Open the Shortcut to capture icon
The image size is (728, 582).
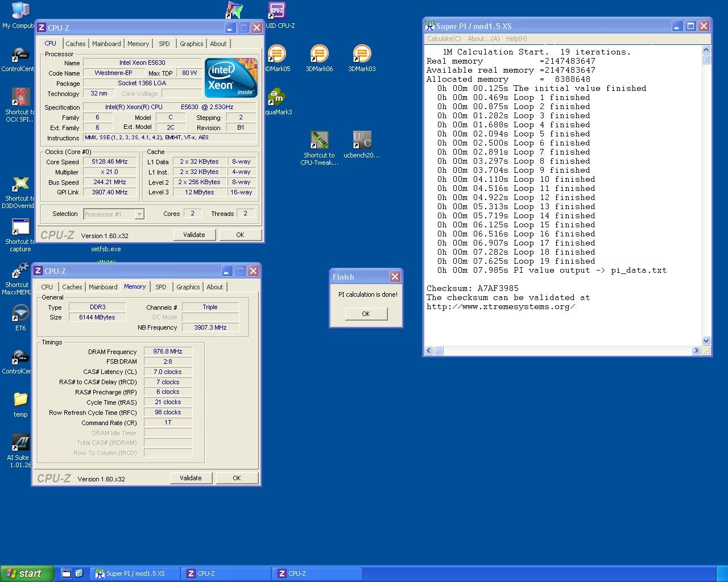pos(20,227)
